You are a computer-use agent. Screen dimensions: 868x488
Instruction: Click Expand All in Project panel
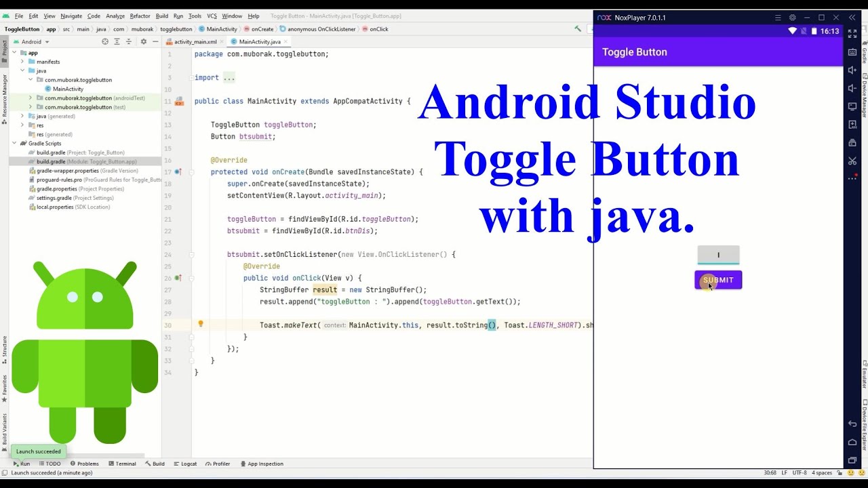117,41
